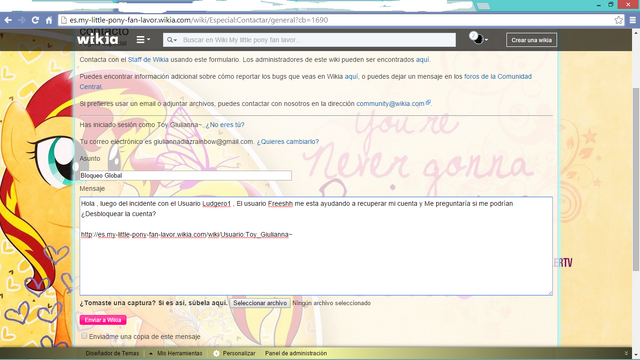Click the ¿No eres tú? link
The height and width of the screenshot is (360, 640).
pos(225,125)
